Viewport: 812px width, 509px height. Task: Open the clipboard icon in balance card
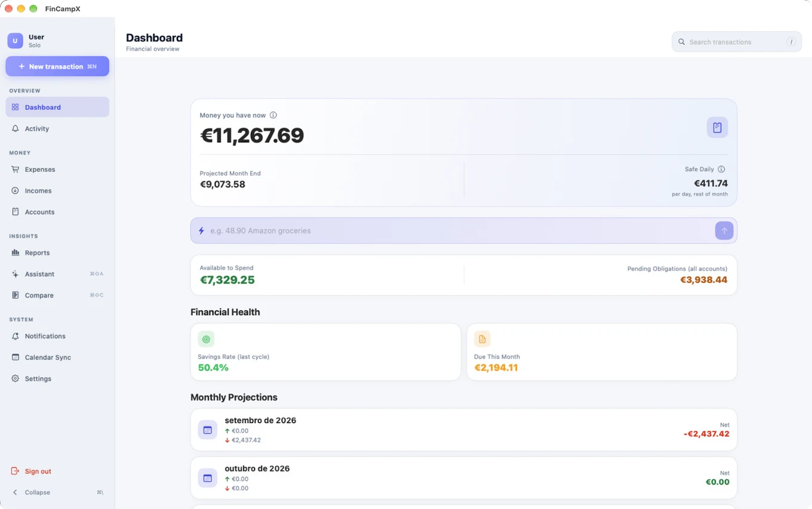[x=717, y=127]
